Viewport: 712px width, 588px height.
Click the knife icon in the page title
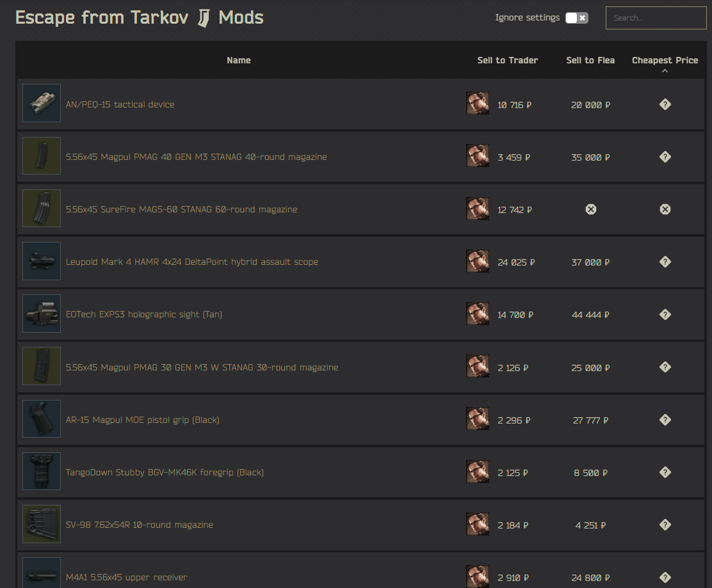coord(204,17)
